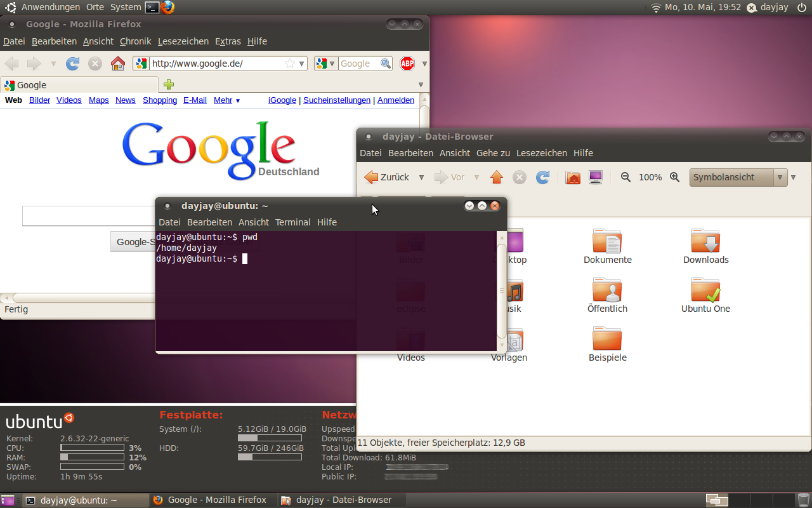
Task: Launch Firefox from the top panel icon
Action: (167, 7)
